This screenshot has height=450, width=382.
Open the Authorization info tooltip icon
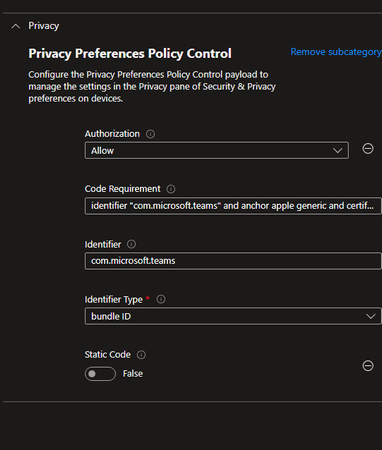(x=150, y=134)
